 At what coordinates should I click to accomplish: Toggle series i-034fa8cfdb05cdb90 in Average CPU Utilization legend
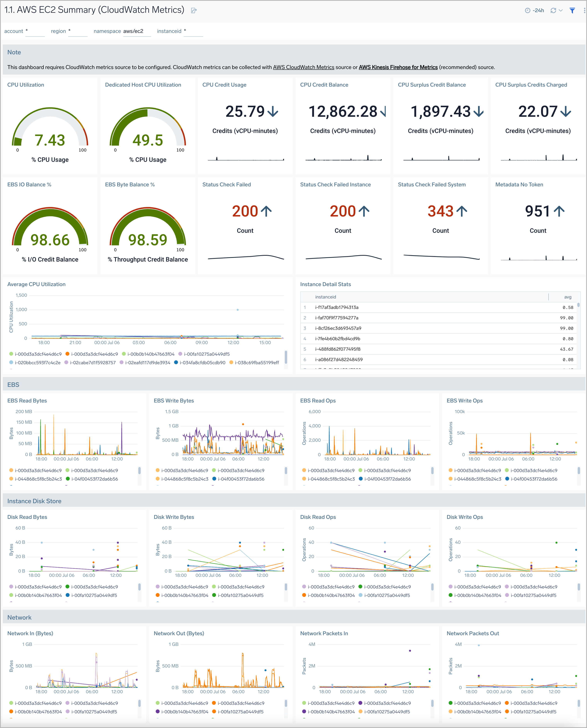pos(199,362)
